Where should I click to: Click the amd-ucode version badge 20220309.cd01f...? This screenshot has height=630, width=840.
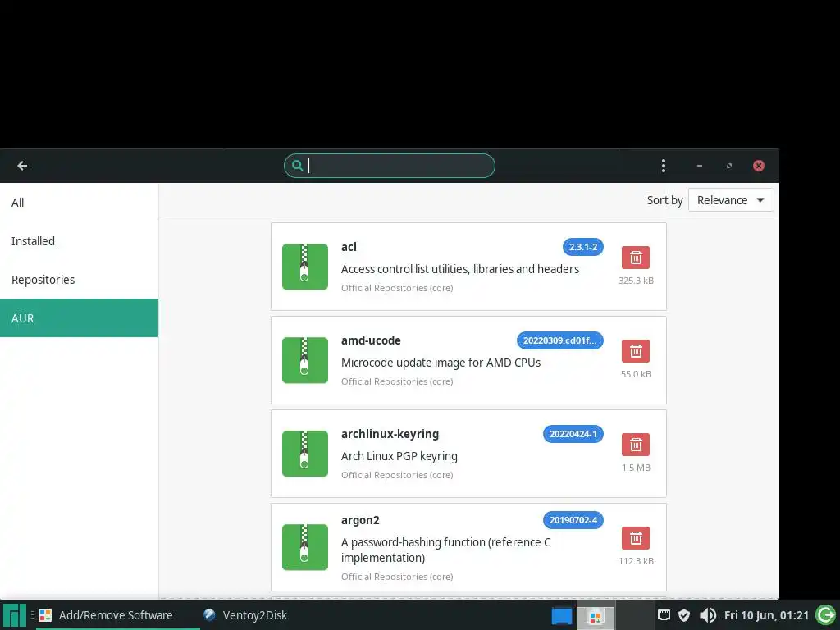[x=559, y=340]
